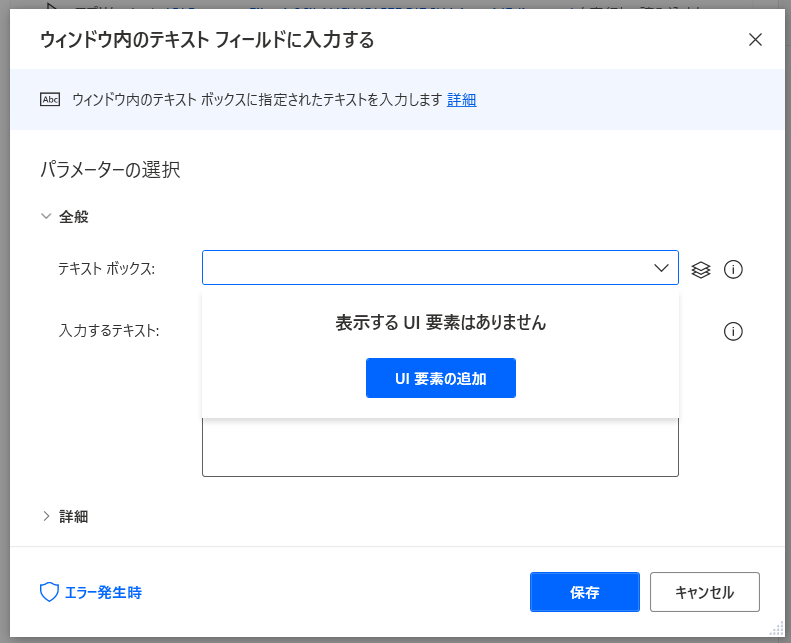
Task: Click the 入力するテキスト: label
Action: click(109, 331)
